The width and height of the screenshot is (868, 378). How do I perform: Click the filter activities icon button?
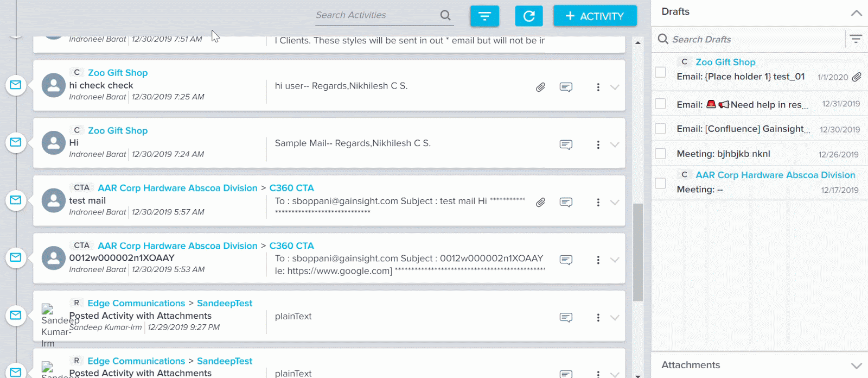pyautogui.click(x=484, y=16)
